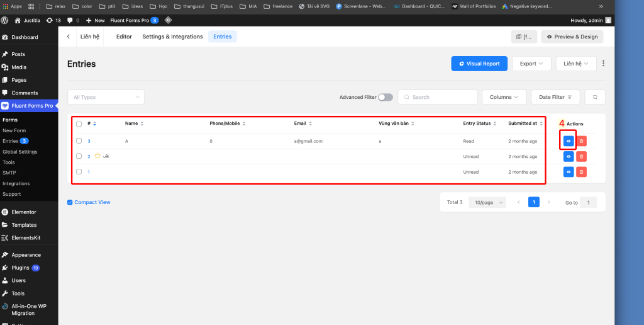Click the refresh entries icon button
Screen dimensions: 644x325
[x=594, y=97]
